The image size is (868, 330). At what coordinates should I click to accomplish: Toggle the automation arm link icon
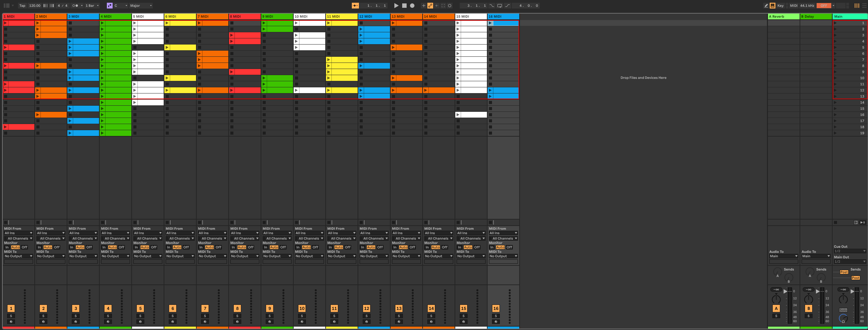[430, 6]
